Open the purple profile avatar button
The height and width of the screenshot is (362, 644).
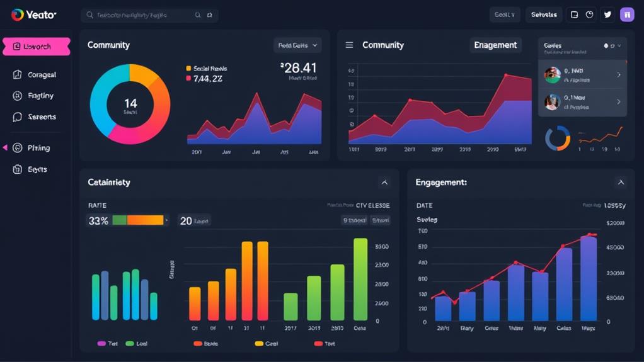pos(627,14)
